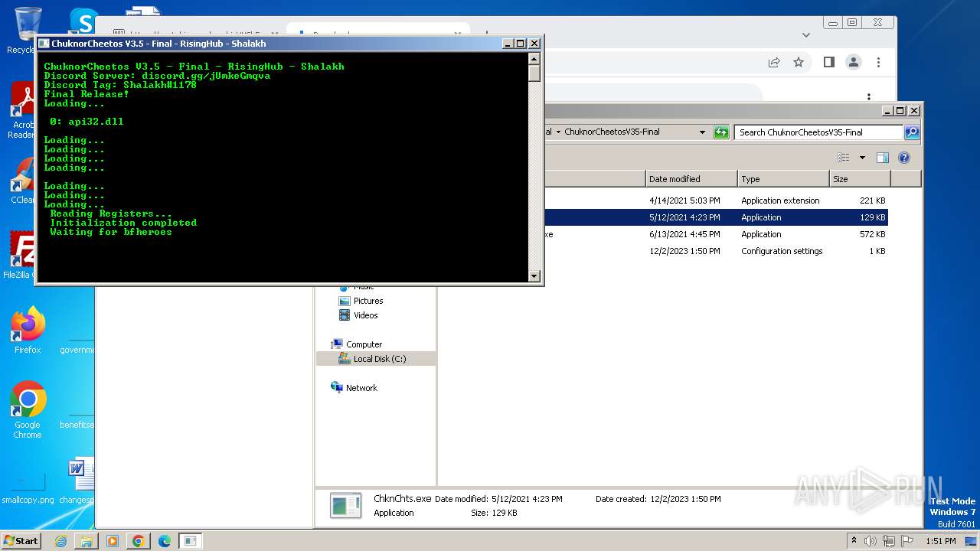This screenshot has height=551, width=980.
Task: Launch Microsoft Edge from the taskbar
Action: coord(165,541)
